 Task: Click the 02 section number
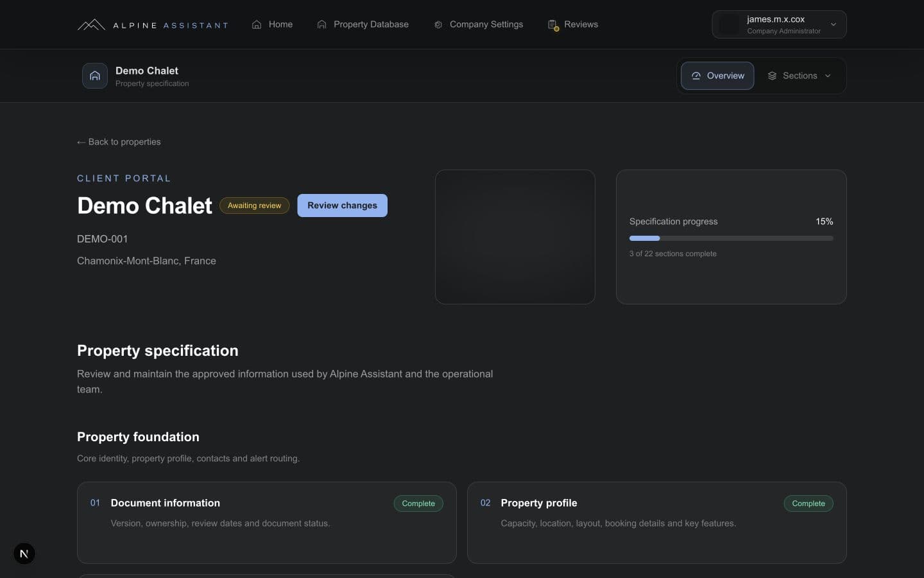[485, 503]
